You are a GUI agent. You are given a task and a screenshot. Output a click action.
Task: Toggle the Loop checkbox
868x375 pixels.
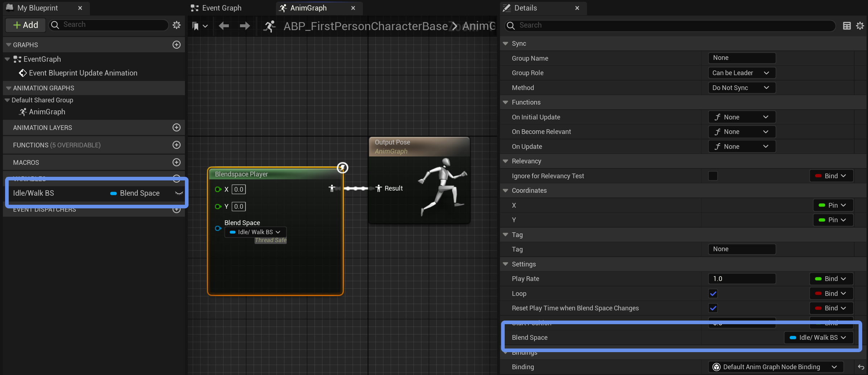coord(713,293)
